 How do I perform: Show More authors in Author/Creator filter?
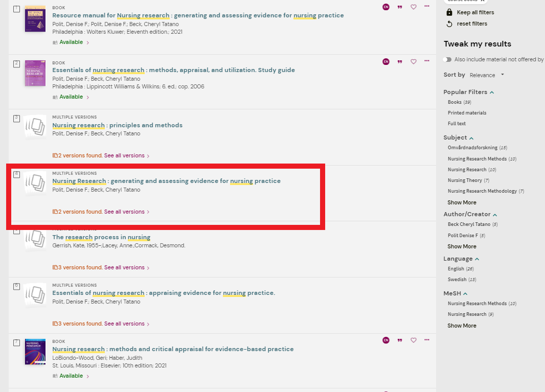click(x=462, y=246)
